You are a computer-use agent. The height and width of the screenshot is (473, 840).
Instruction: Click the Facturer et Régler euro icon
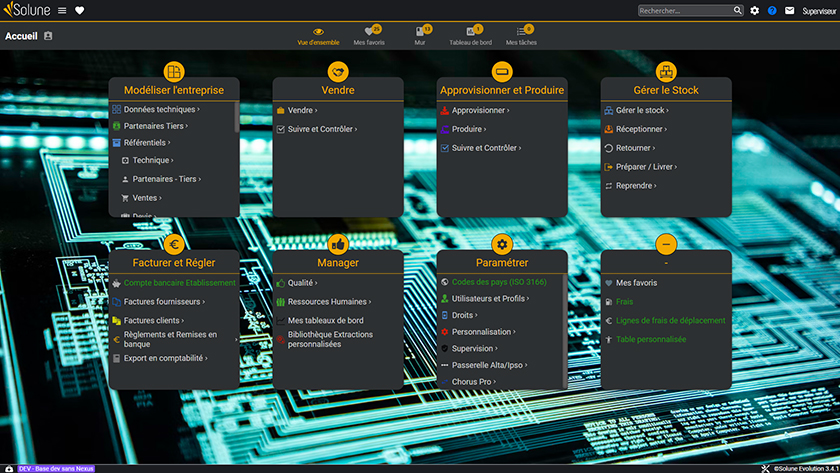click(174, 244)
